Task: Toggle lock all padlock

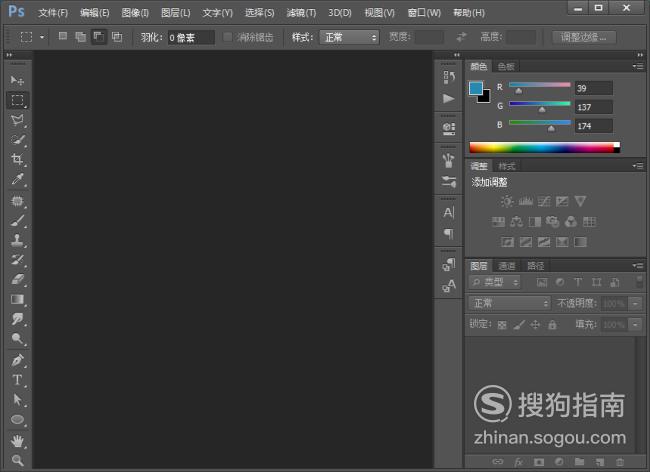Action: (x=552, y=324)
